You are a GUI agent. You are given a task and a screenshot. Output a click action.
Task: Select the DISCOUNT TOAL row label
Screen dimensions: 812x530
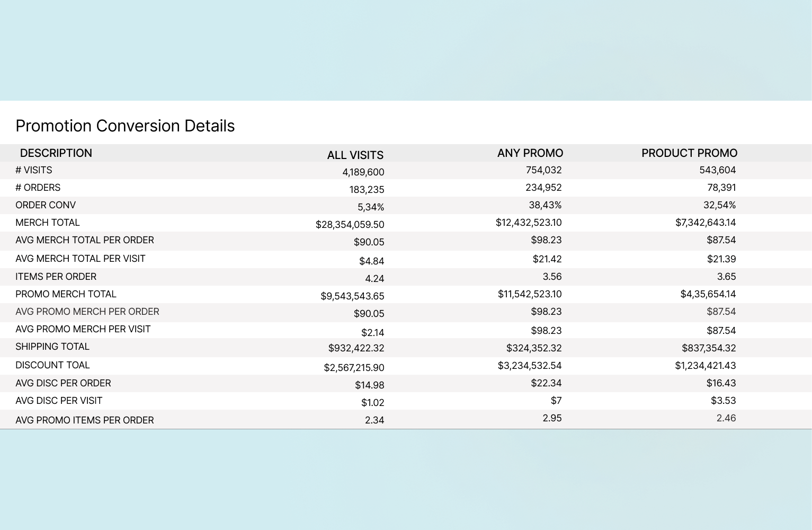click(x=52, y=365)
